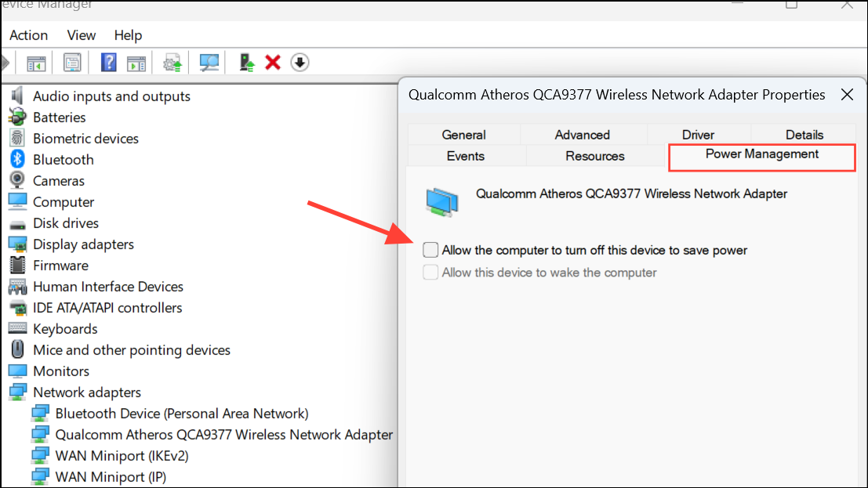Open the Advanced tab
The width and height of the screenshot is (868, 488).
(x=583, y=134)
